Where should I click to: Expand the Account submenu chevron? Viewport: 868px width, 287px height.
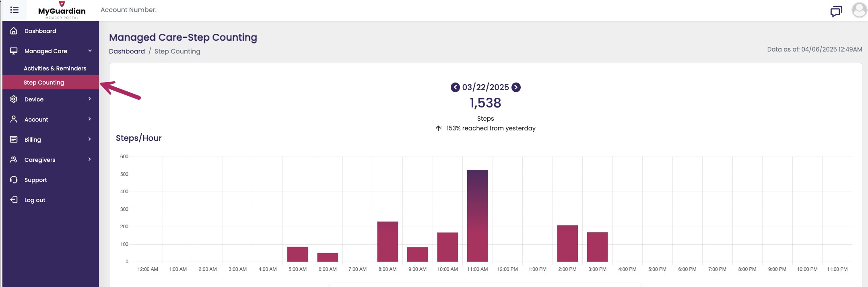coord(90,119)
